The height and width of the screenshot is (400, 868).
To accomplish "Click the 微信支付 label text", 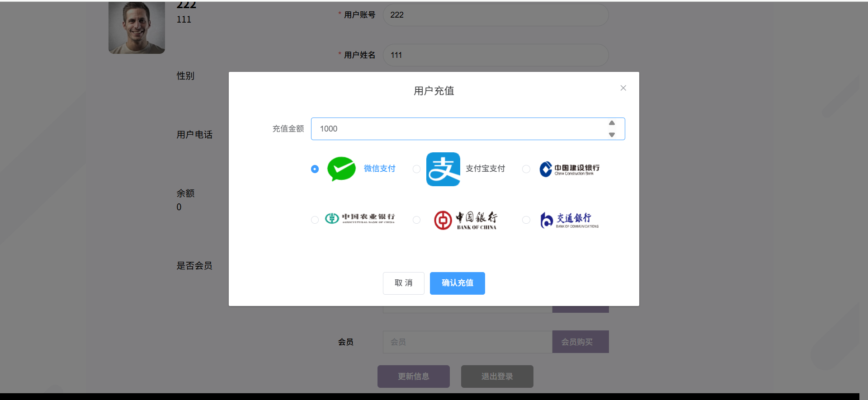I will pos(380,169).
